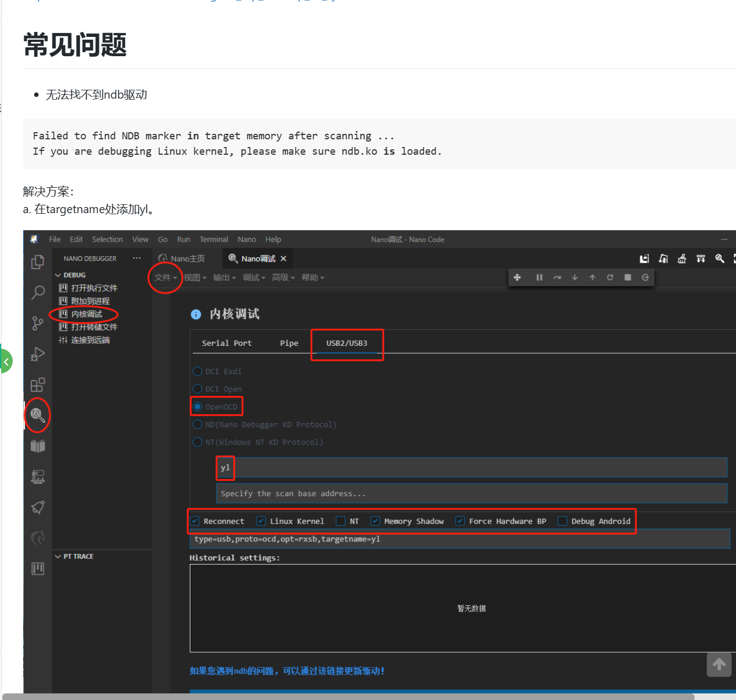Open the 输出 dropdown menu
The height and width of the screenshot is (700, 736).
[225, 278]
